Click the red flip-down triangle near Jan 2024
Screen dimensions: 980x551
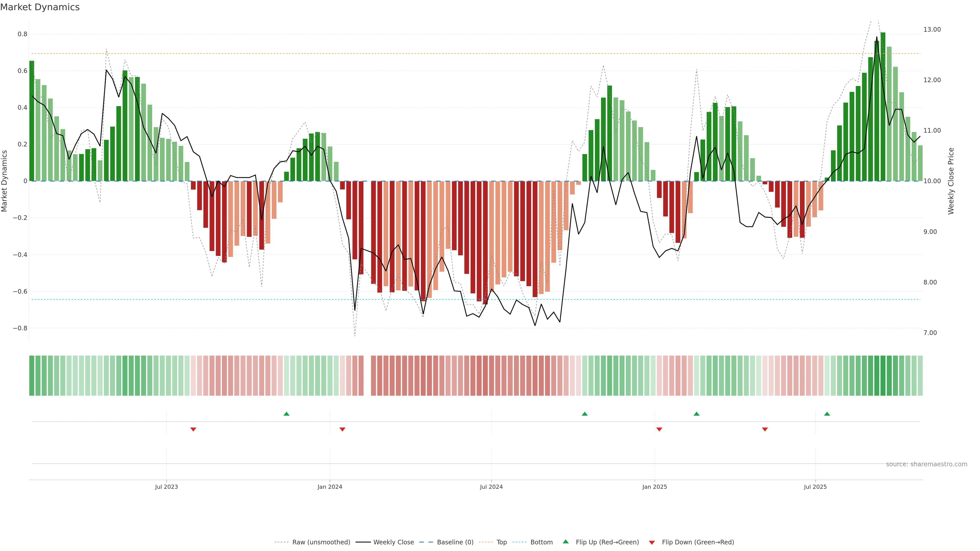coord(342,429)
